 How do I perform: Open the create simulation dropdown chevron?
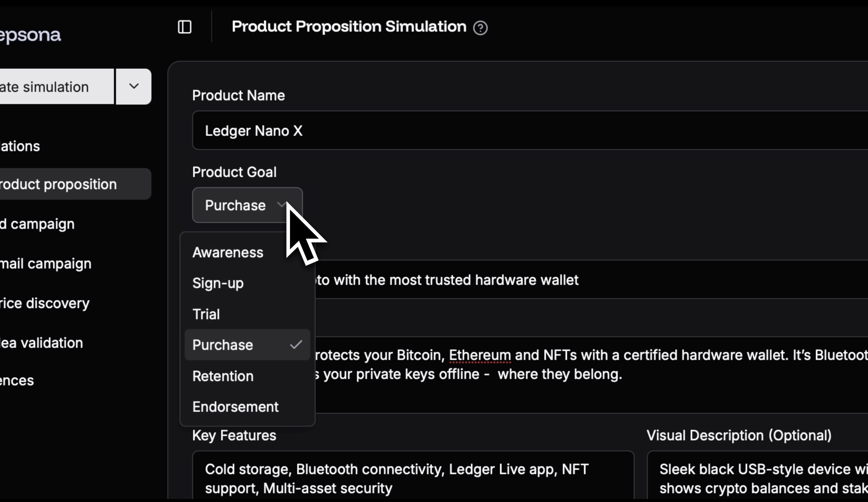click(134, 86)
